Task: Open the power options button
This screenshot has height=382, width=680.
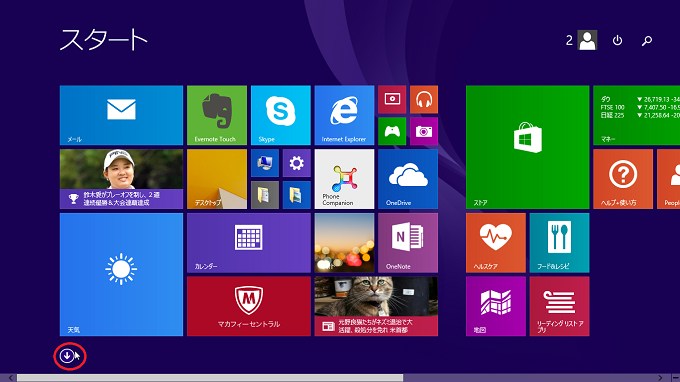Action: tap(617, 40)
